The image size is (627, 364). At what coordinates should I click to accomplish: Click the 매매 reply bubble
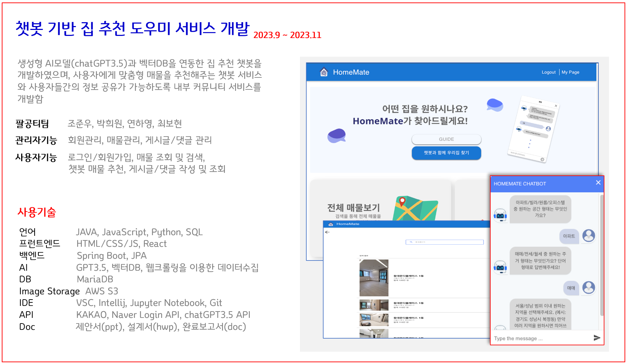click(x=571, y=288)
